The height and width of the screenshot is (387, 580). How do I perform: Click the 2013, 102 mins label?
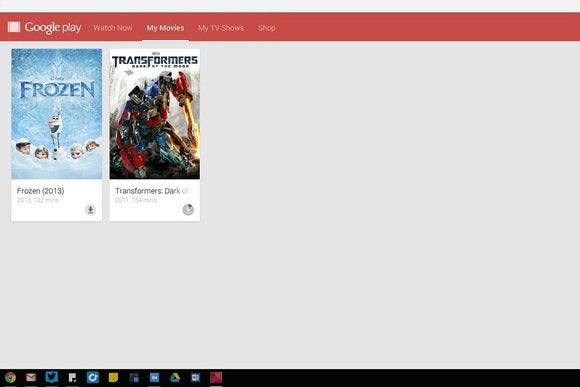click(37, 200)
